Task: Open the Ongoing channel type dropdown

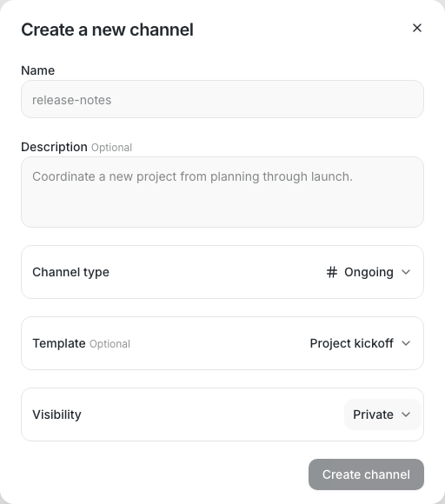Action: tap(369, 272)
